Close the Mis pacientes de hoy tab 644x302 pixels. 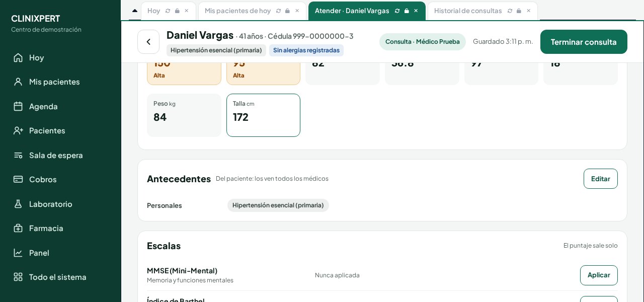tap(297, 11)
